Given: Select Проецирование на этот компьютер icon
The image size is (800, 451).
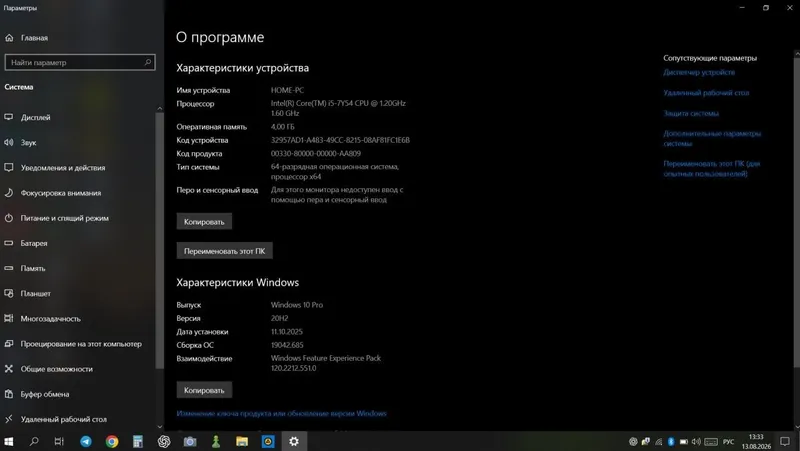Looking at the screenshot, I should tap(9, 344).
